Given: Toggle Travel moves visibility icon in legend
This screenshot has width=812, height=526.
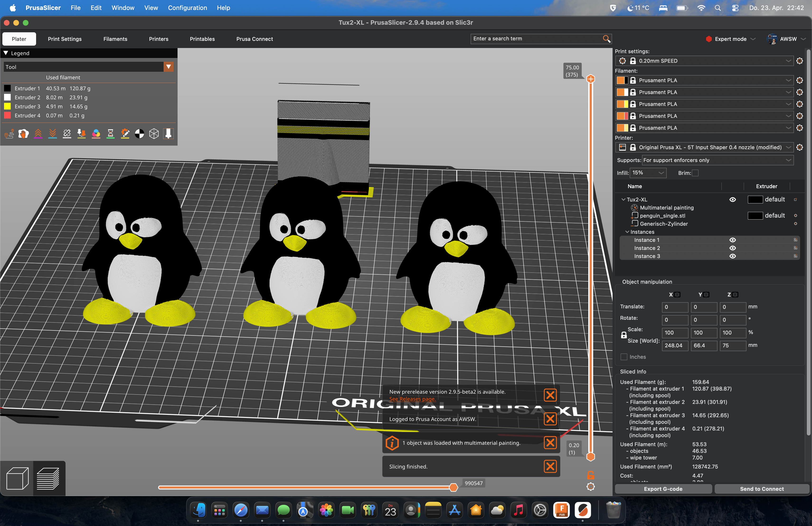Looking at the screenshot, I should (x=9, y=134).
